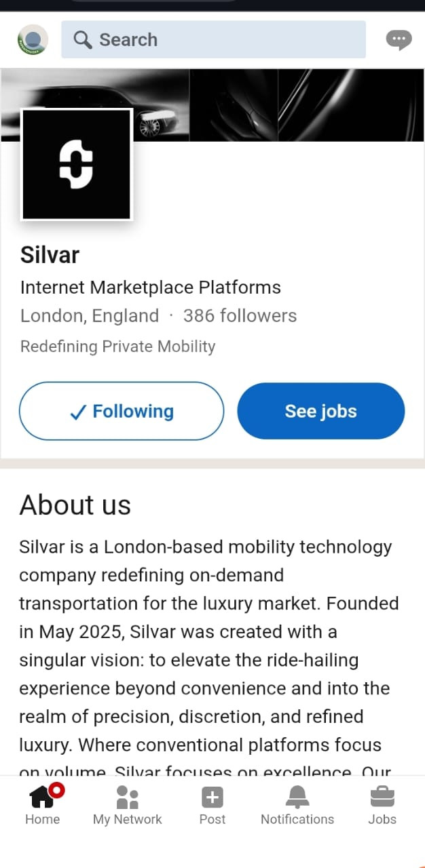Screen dimensions: 425x868
Task: Tap the My Network people icon
Action: [x=128, y=797]
